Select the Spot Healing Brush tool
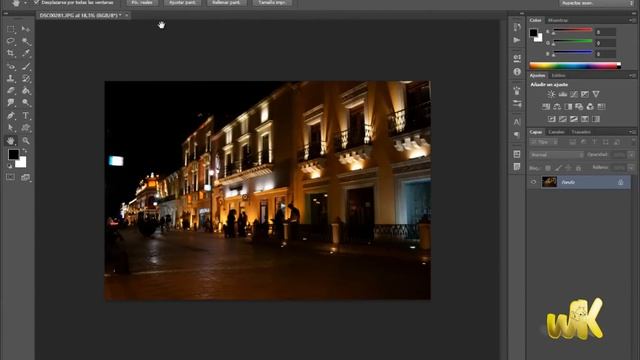Viewport: 640px width, 360px height. click(11, 66)
